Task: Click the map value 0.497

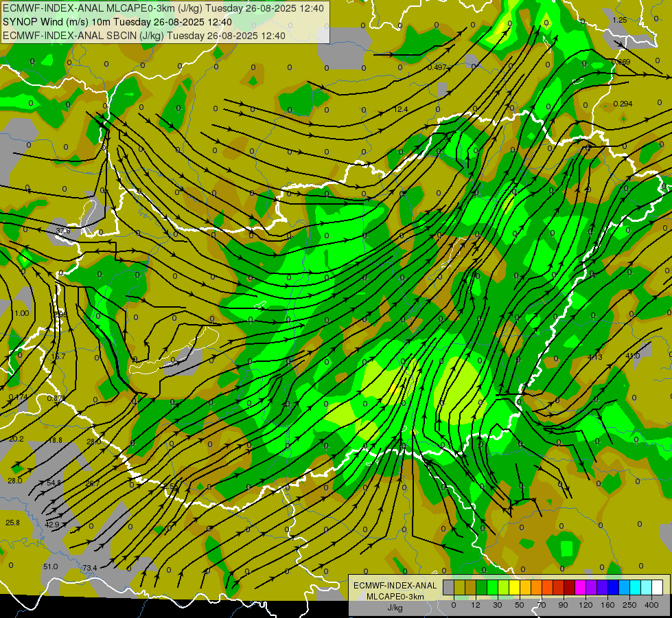Action: point(437,67)
